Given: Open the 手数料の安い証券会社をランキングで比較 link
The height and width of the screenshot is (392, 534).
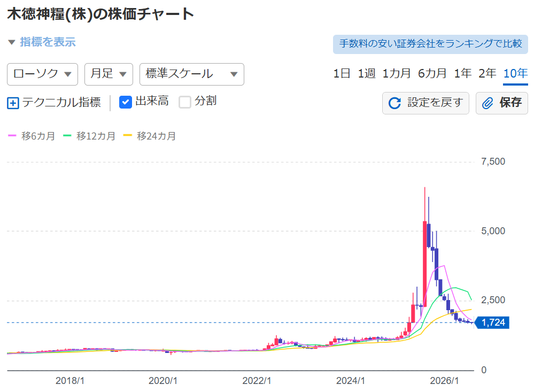Looking at the screenshot, I should [x=430, y=44].
